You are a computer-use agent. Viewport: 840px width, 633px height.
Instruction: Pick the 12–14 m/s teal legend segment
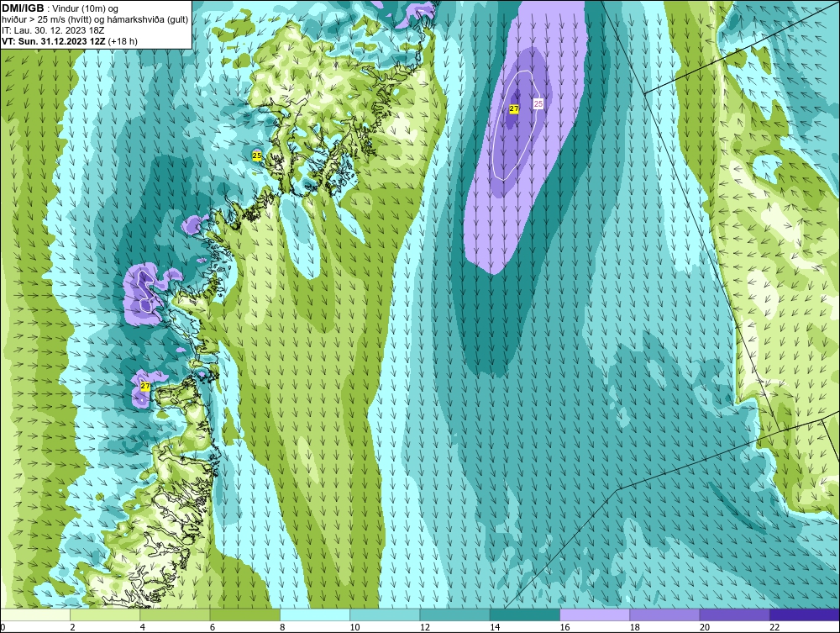454,615
